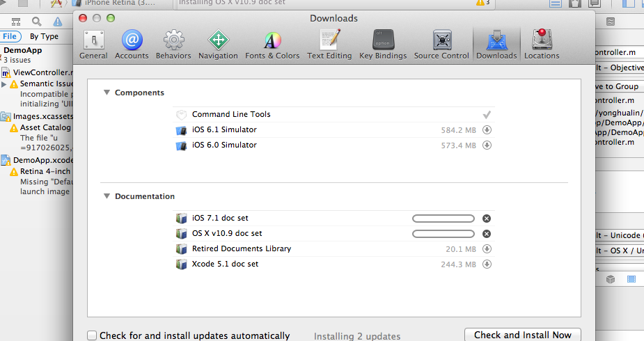Open the Source Control preferences tab

(441, 45)
